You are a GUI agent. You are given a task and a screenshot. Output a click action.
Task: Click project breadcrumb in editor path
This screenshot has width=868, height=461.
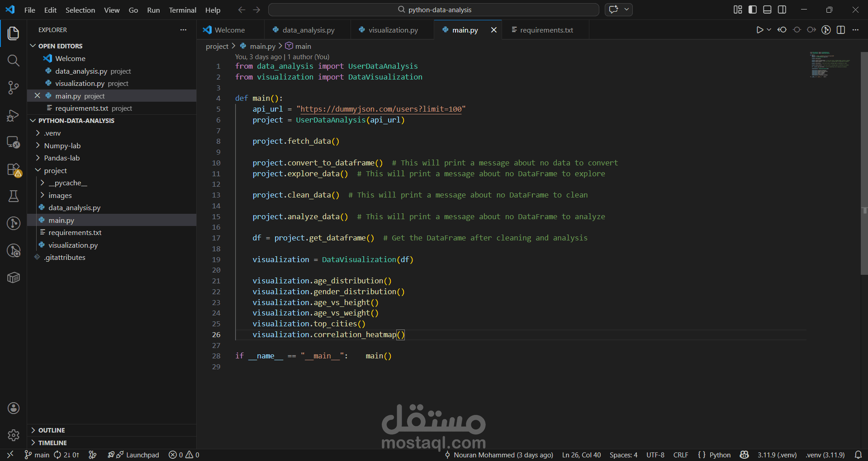217,46
